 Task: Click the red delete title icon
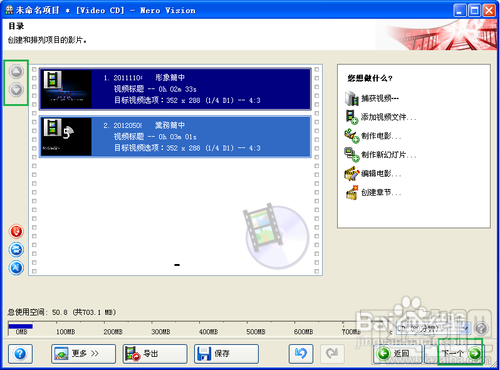(16, 231)
